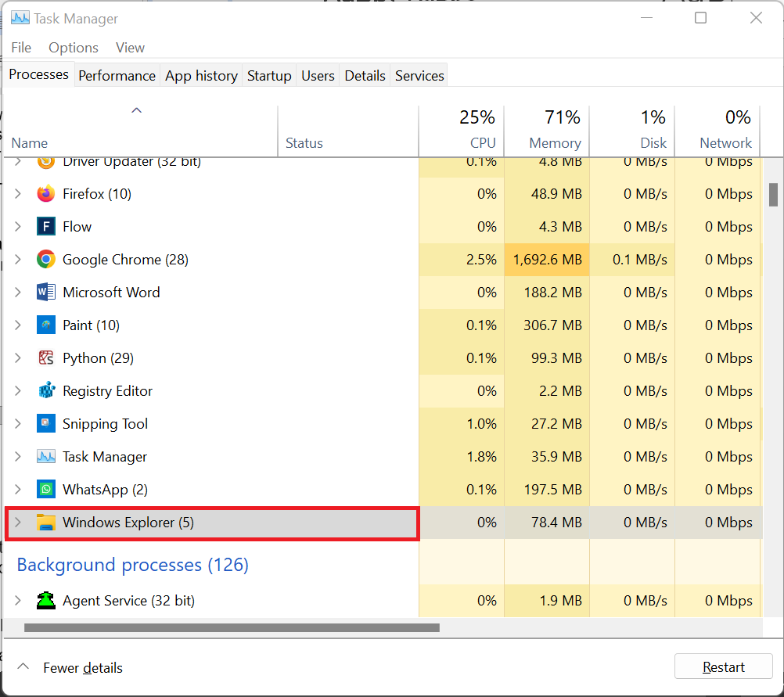This screenshot has height=697, width=784.
Task: Select the Paint process icon
Action: (x=46, y=325)
